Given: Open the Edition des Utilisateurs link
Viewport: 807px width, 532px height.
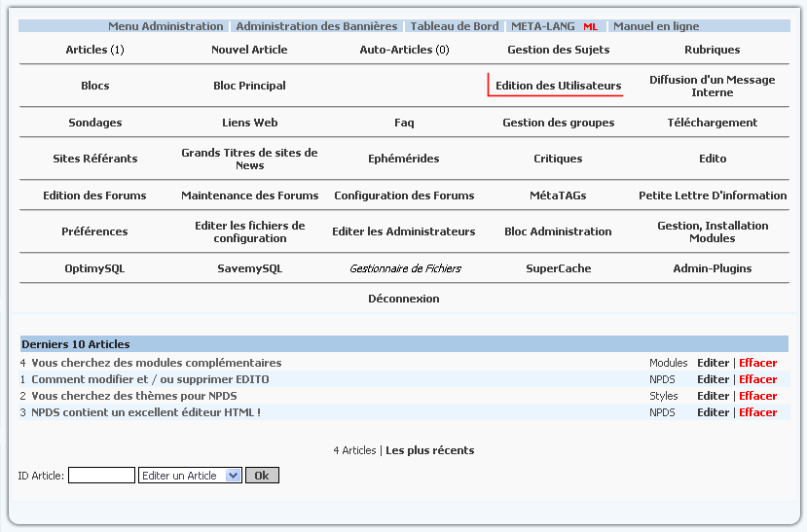Looking at the screenshot, I should coord(558,86).
